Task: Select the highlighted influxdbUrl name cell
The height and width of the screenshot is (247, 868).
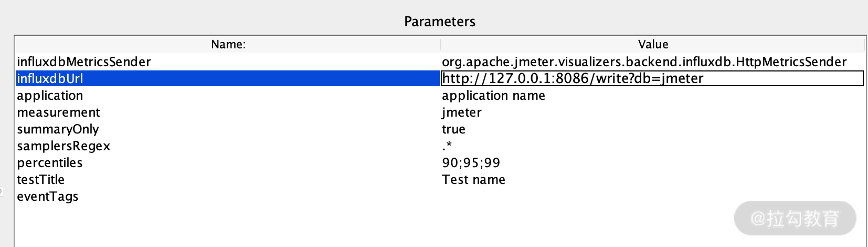Action: pyautogui.click(x=50, y=79)
